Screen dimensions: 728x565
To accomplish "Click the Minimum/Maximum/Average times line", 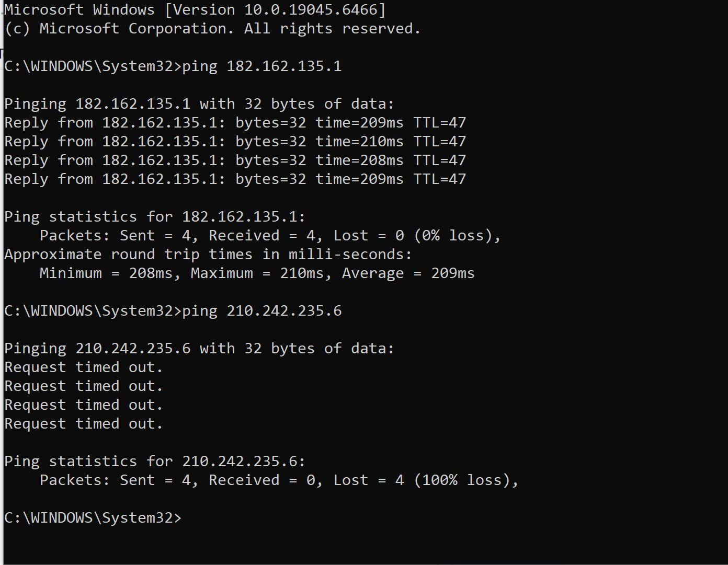I will coord(257,273).
